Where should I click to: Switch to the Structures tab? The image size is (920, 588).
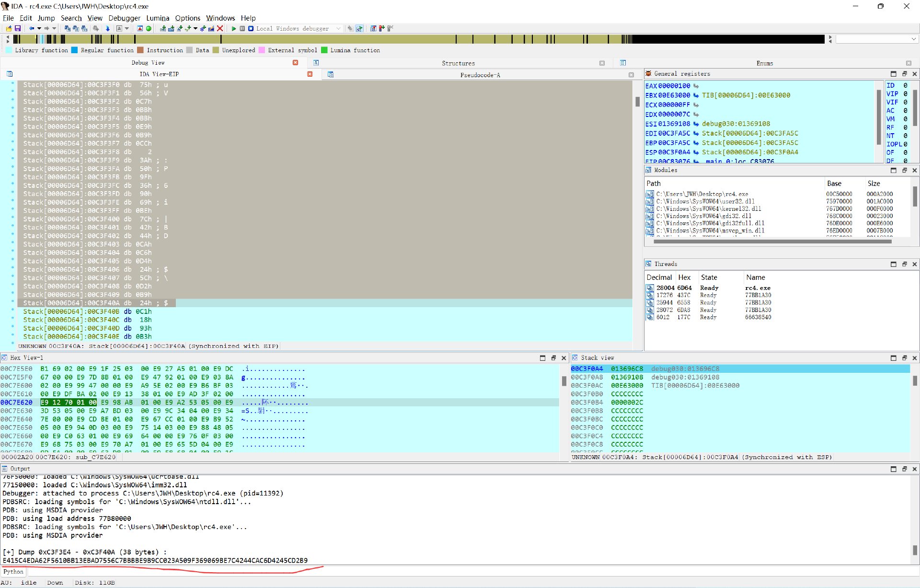tap(458, 63)
